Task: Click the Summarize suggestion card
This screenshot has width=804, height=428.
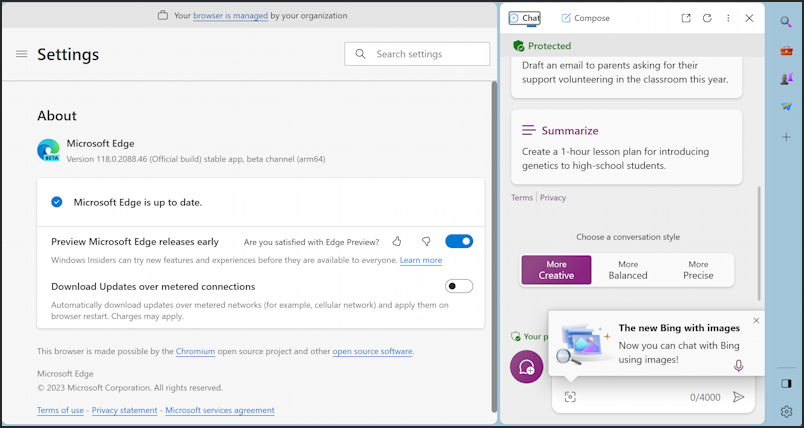Action: click(x=627, y=147)
